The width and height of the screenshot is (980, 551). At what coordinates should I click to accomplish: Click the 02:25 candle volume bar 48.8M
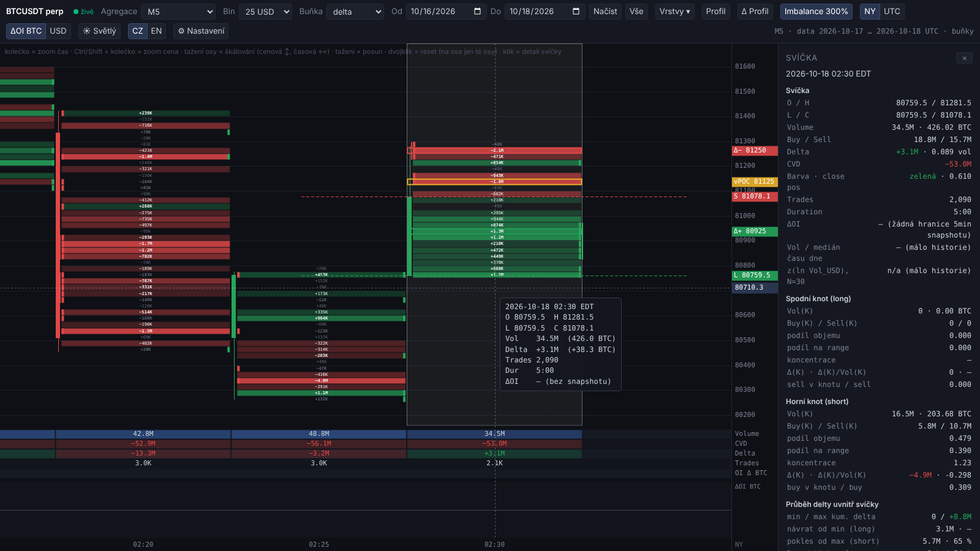pos(319,434)
